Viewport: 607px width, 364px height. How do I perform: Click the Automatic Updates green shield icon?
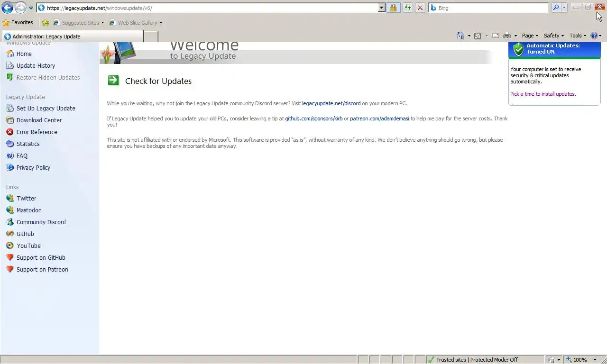(519, 49)
